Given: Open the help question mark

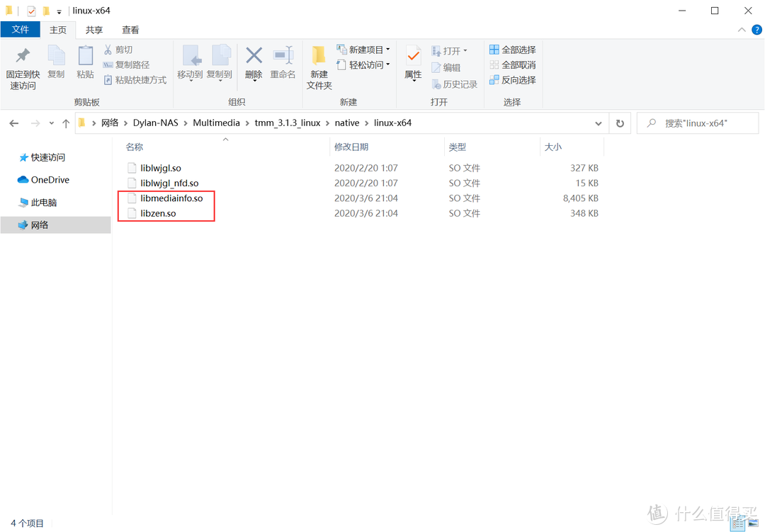Looking at the screenshot, I should [756, 30].
